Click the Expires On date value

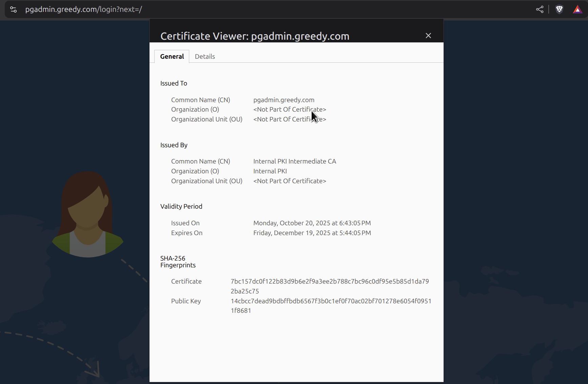click(x=312, y=233)
